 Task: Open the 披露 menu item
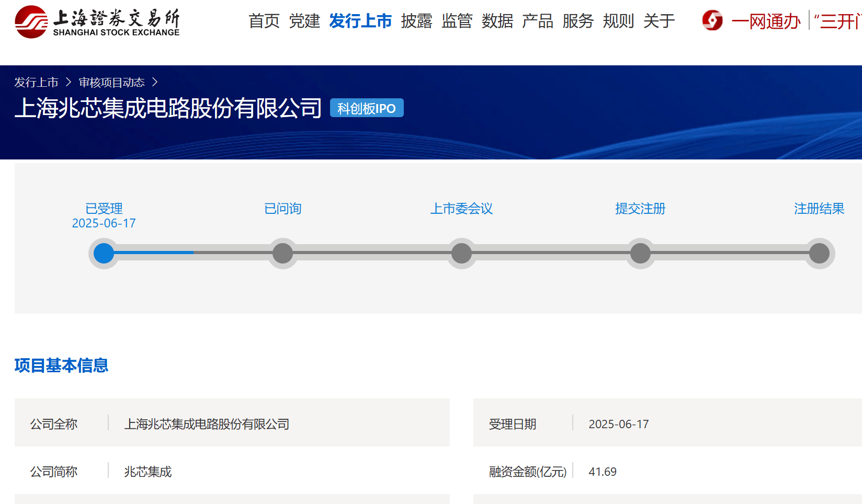pyautogui.click(x=417, y=21)
